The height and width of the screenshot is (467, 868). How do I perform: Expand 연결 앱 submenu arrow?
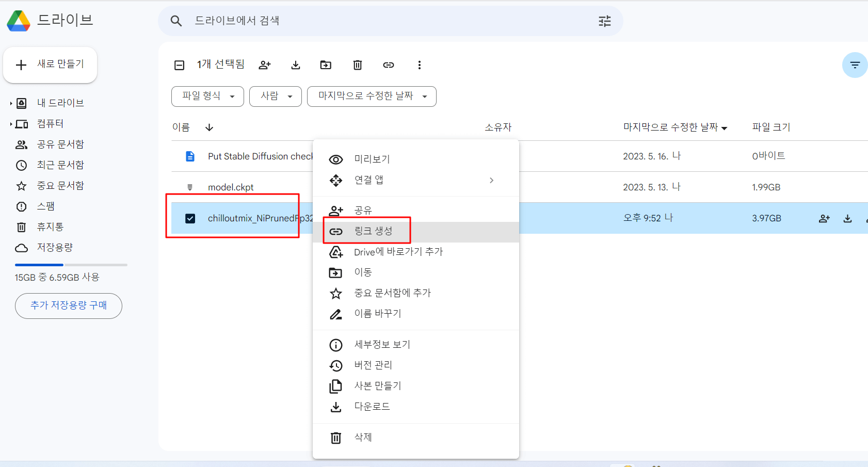[491, 180]
